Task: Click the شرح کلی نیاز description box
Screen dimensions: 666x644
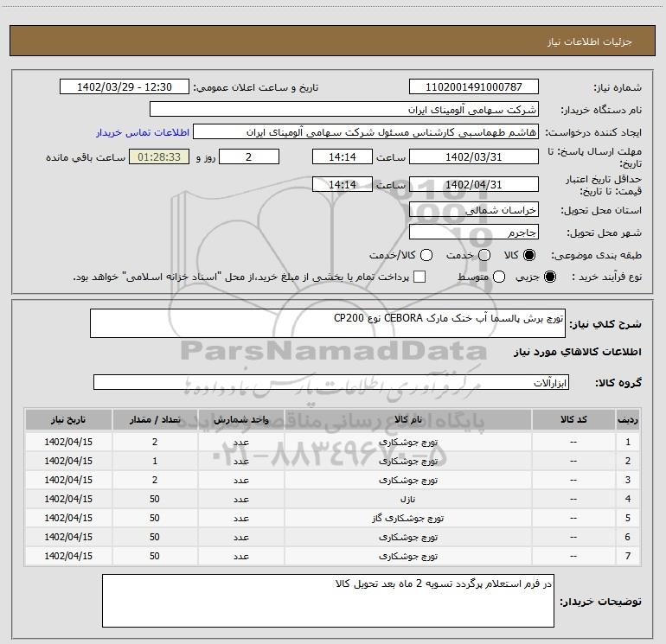Action: pyautogui.click(x=326, y=323)
